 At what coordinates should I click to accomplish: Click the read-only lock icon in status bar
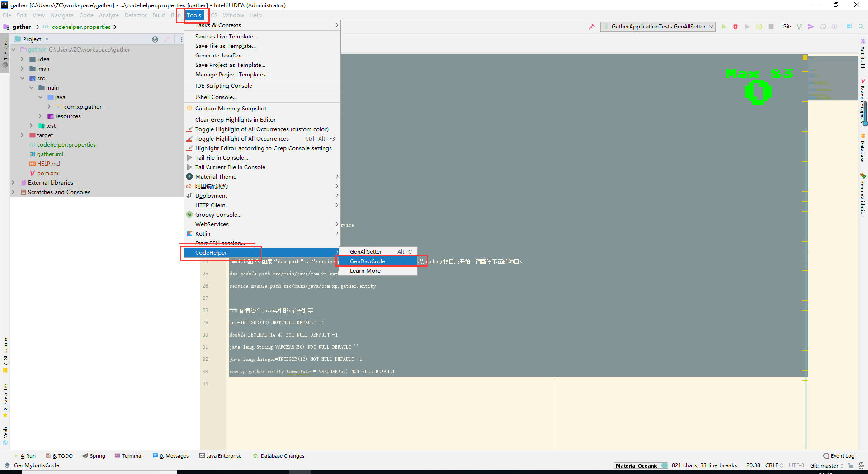tap(850, 465)
